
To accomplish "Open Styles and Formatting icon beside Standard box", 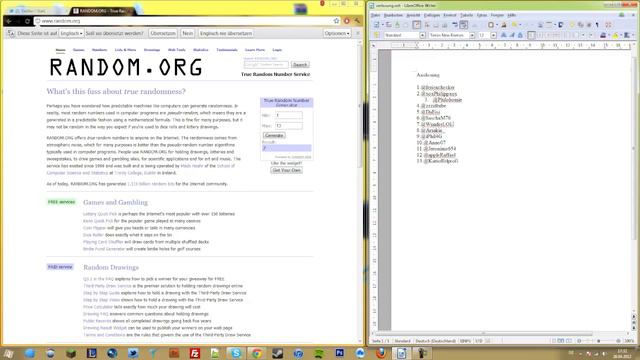I will (376, 35).
